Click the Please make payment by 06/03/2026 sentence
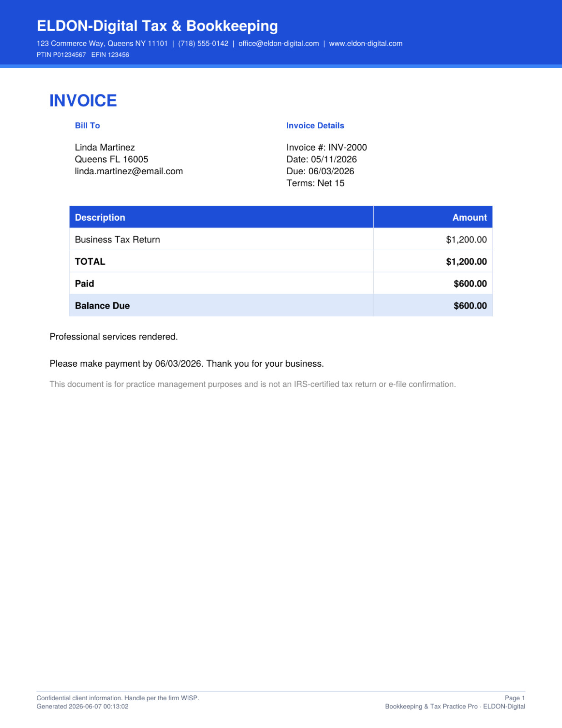This screenshot has height=728, width=562. click(x=186, y=364)
